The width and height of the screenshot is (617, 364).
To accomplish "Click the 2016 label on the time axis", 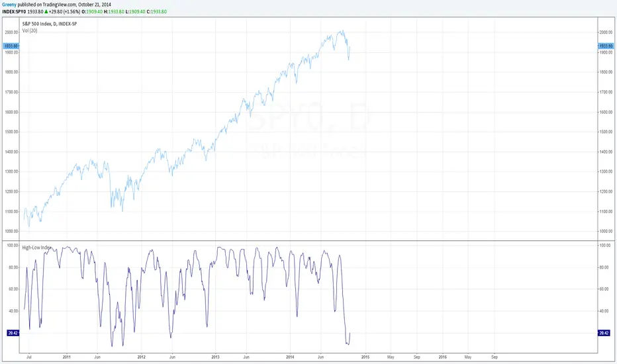I will [443, 357].
